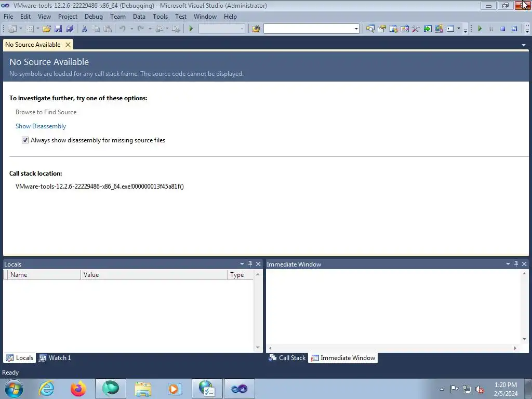Image resolution: width=532 pixels, height=399 pixels.
Task: Expand the Command Window dropdown arrow
Action: pos(459,29)
